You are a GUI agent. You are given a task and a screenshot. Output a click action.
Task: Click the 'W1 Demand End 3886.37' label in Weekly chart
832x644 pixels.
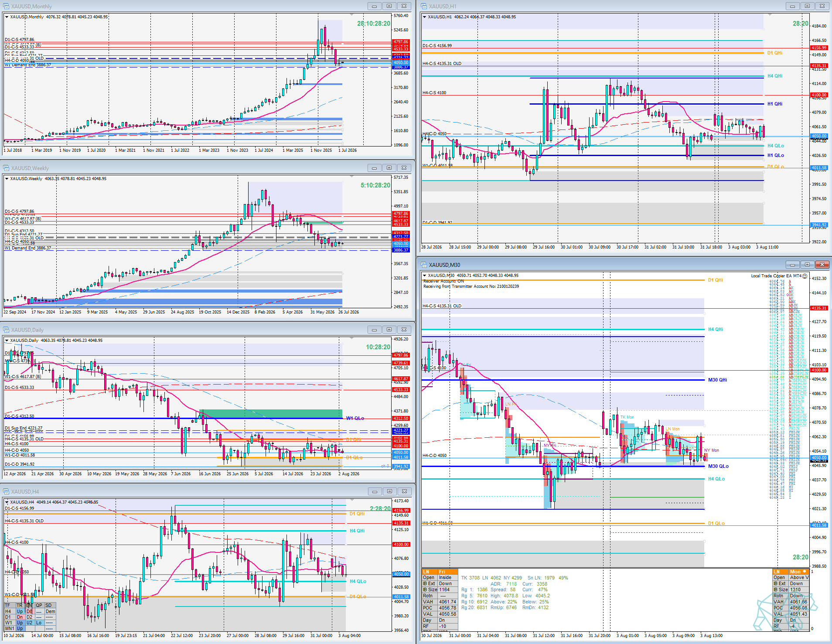[28, 248]
